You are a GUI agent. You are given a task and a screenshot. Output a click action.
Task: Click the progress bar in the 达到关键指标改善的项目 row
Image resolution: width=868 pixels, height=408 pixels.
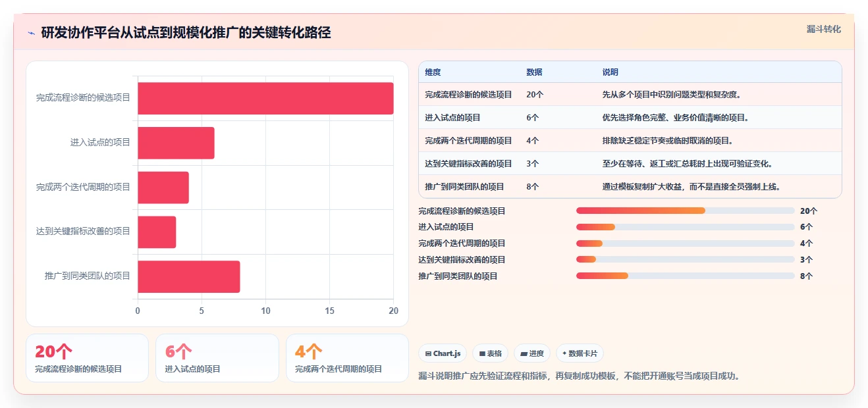point(685,259)
